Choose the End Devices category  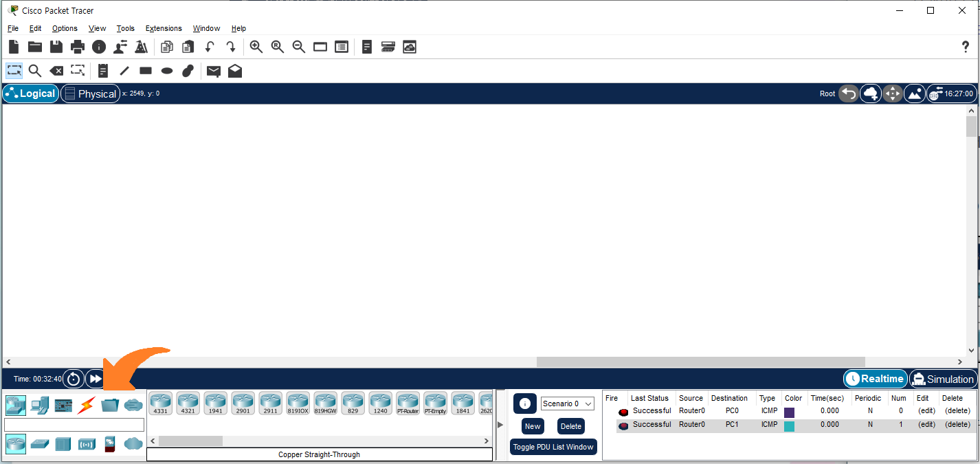pos(39,405)
